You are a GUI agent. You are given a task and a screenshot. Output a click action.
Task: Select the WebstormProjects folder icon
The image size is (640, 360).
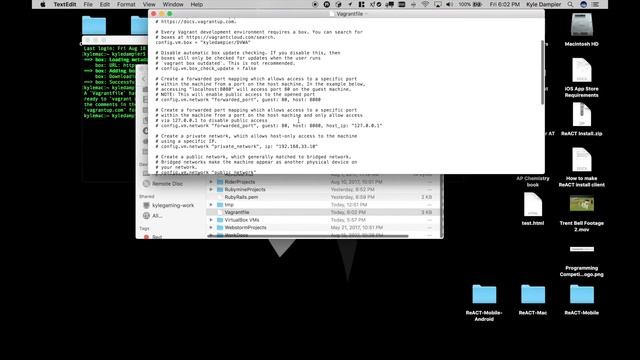[x=220, y=227]
